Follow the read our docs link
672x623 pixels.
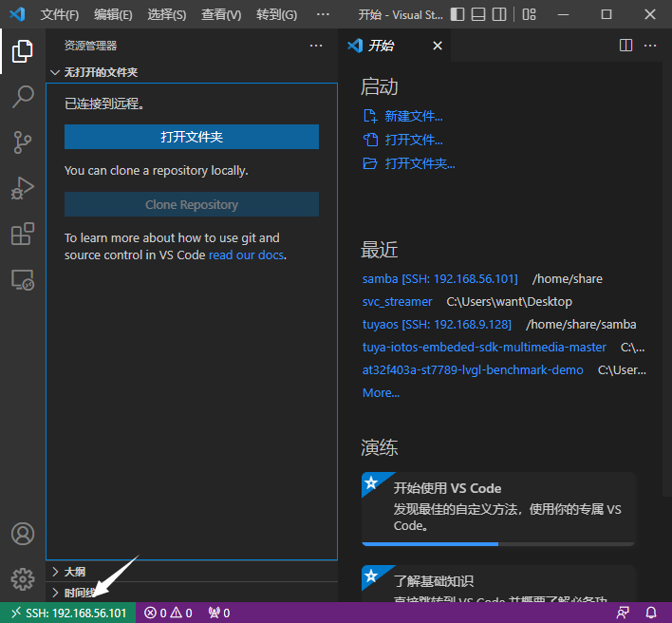pyautogui.click(x=246, y=255)
